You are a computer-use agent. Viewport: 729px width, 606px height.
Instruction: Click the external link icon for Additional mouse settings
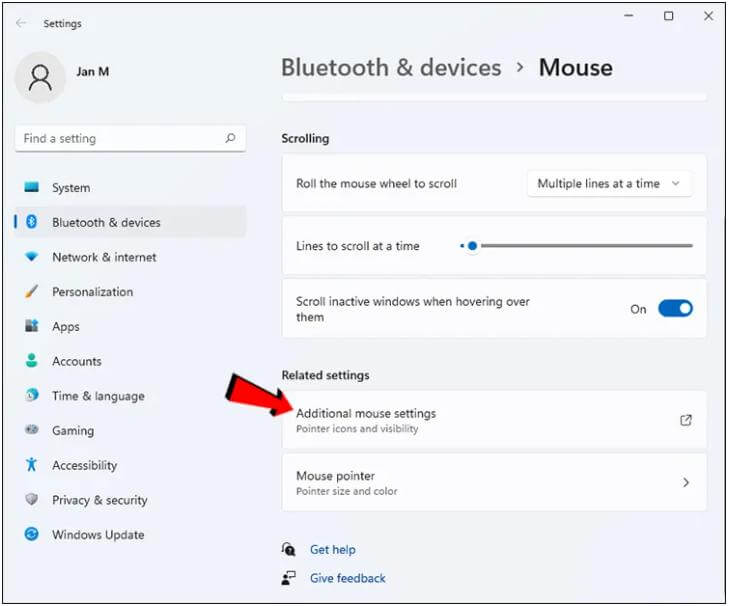coord(686,420)
